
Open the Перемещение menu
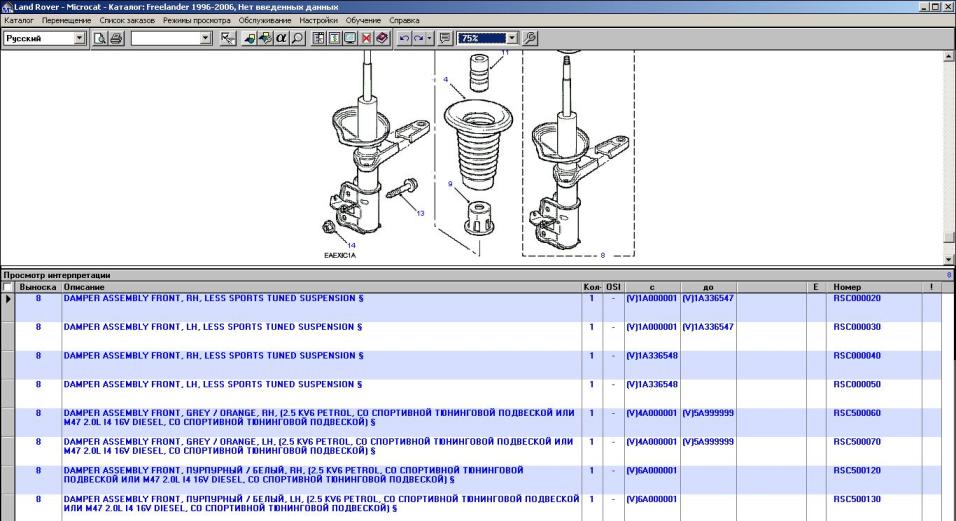[x=66, y=20]
